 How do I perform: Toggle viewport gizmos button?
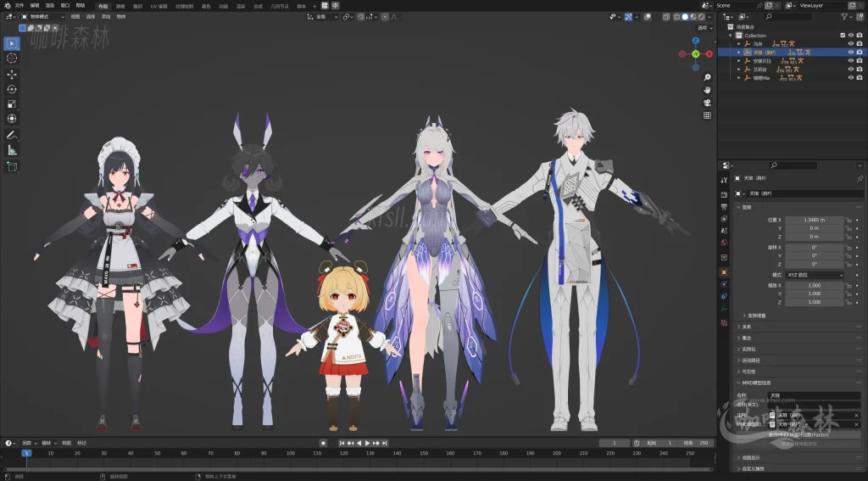click(628, 17)
